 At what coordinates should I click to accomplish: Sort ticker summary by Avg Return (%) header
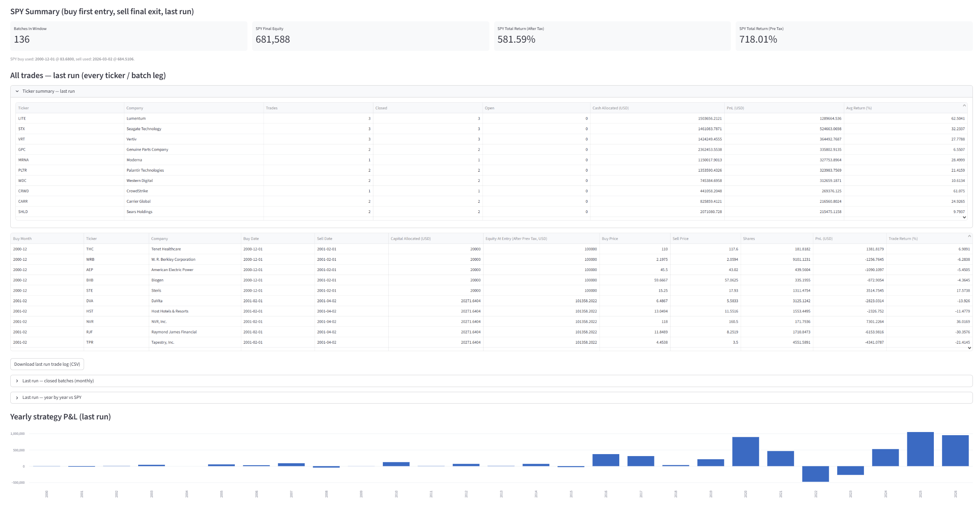pos(858,108)
